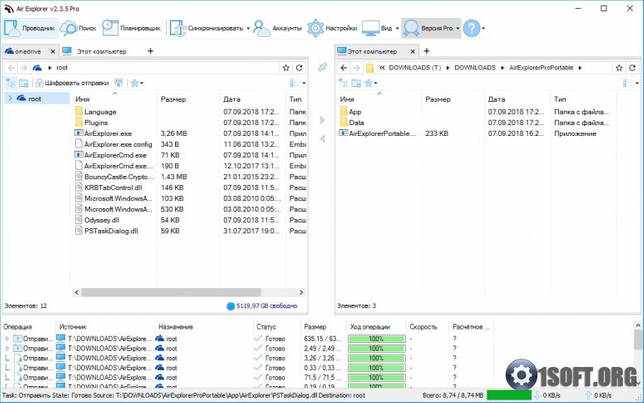Viewport: 644px width, 403px height.
Task: Add a new tab in right pane
Action: click(427, 51)
